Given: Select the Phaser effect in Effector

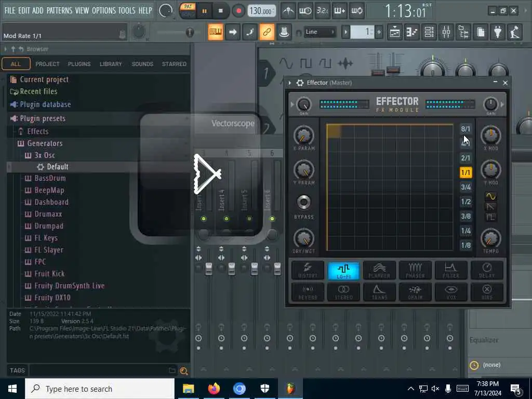Looking at the screenshot, I should pyautogui.click(x=415, y=270).
